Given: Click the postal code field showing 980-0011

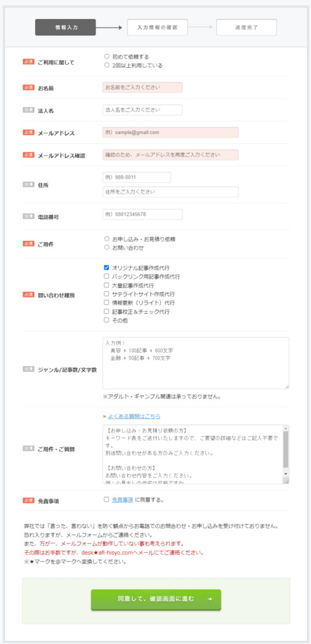Looking at the screenshot, I should click(136, 177).
